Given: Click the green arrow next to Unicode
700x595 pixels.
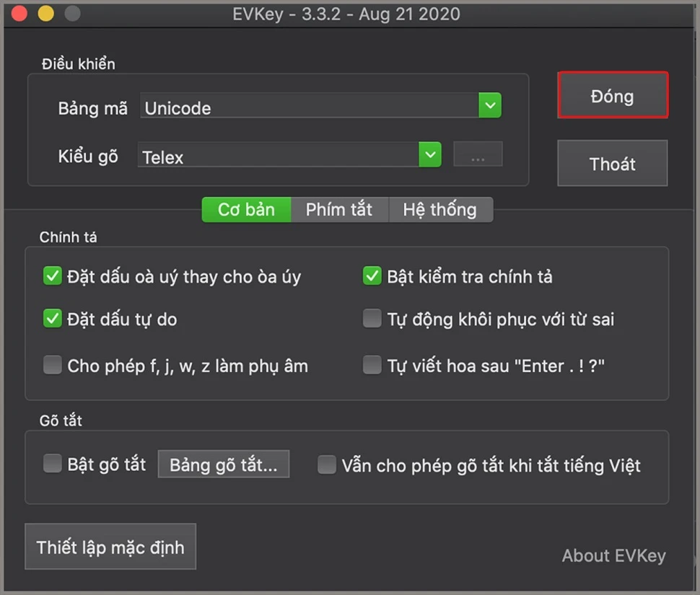Looking at the screenshot, I should click(x=489, y=105).
